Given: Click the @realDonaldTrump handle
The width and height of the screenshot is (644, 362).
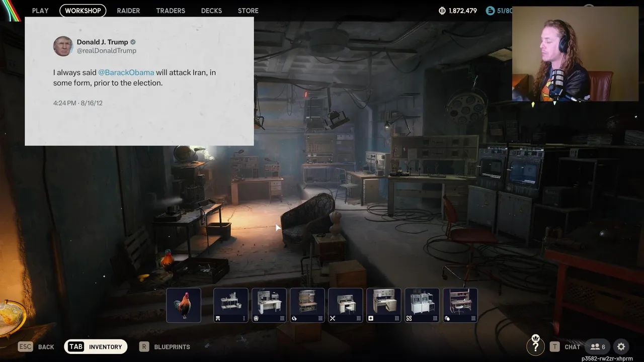Looking at the screenshot, I should 107,51.
